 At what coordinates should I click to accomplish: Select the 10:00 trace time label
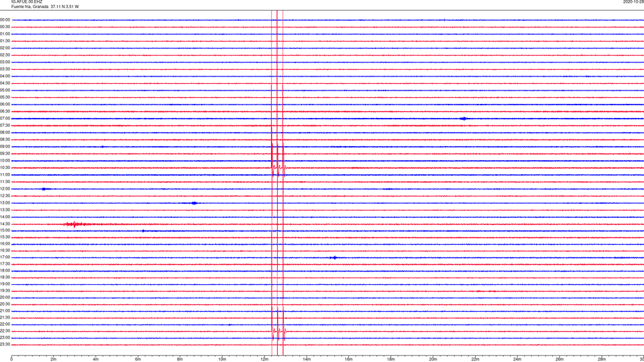[5, 160]
